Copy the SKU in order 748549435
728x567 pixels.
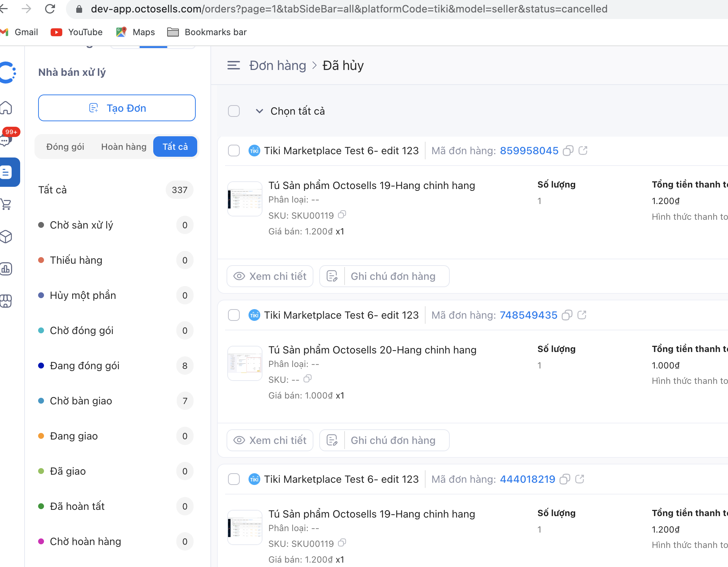pyautogui.click(x=308, y=379)
